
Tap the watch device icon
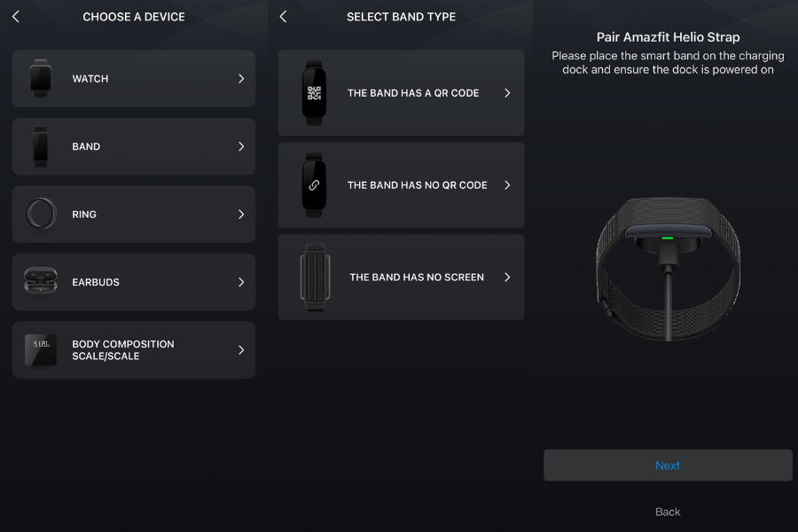pos(41,78)
